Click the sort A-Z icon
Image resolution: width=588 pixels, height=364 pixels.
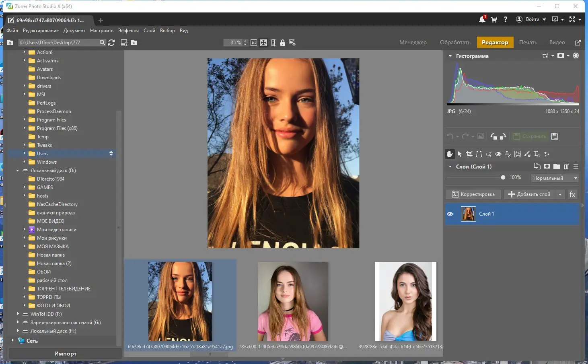[x=124, y=43]
